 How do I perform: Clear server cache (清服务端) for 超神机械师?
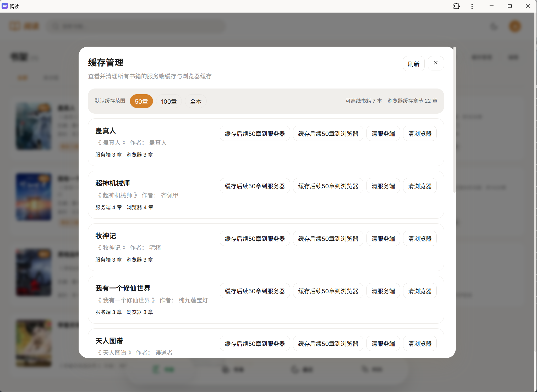click(x=383, y=186)
